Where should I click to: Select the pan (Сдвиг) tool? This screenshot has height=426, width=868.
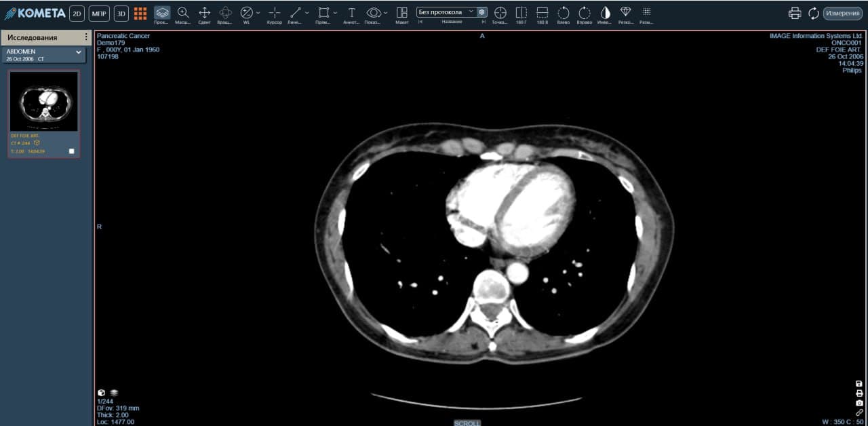pyautogui.click(x=204, y=12)
